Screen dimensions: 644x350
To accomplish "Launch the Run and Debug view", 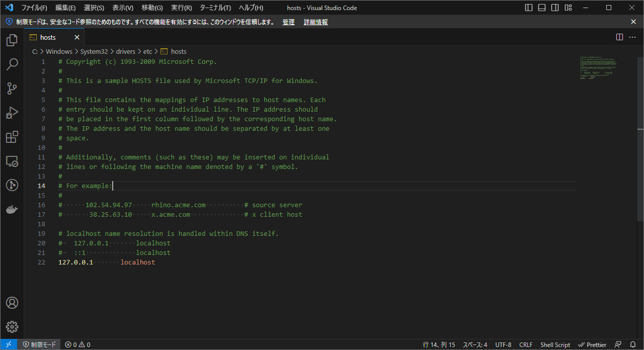I will (x=12, y=113).
